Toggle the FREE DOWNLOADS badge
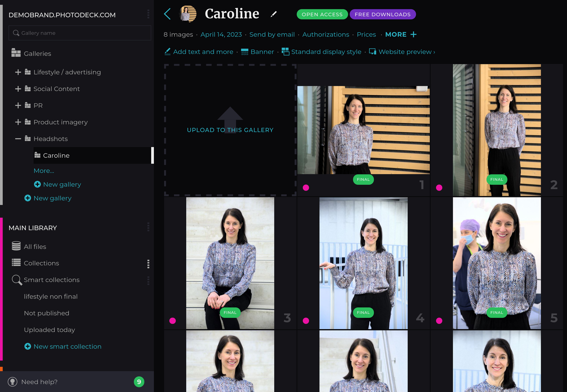The width and height of the screenshot is (567, 392). 382,14
